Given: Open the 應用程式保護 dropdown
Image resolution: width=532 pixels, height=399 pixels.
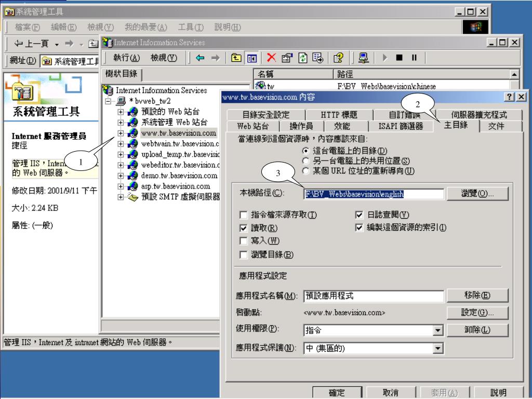Looking at the screenshot, I should [438, 348].
